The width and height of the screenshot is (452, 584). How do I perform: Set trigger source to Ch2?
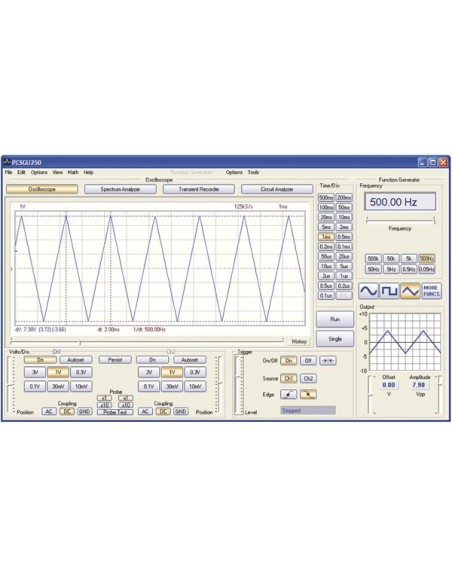[308, 378]
